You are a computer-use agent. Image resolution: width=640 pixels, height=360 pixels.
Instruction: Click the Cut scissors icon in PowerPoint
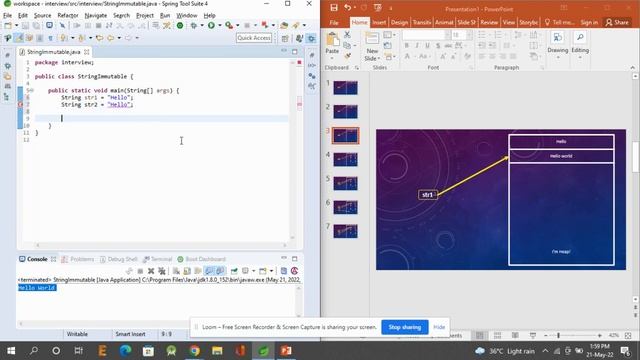[x=347, y=35]
